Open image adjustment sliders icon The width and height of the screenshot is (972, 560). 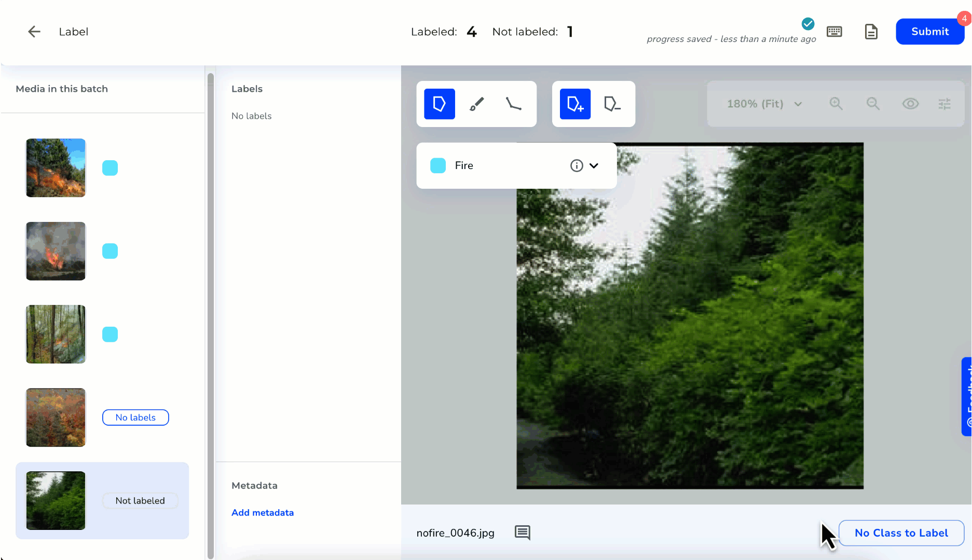pyautogui.click(x=944, y=104)
